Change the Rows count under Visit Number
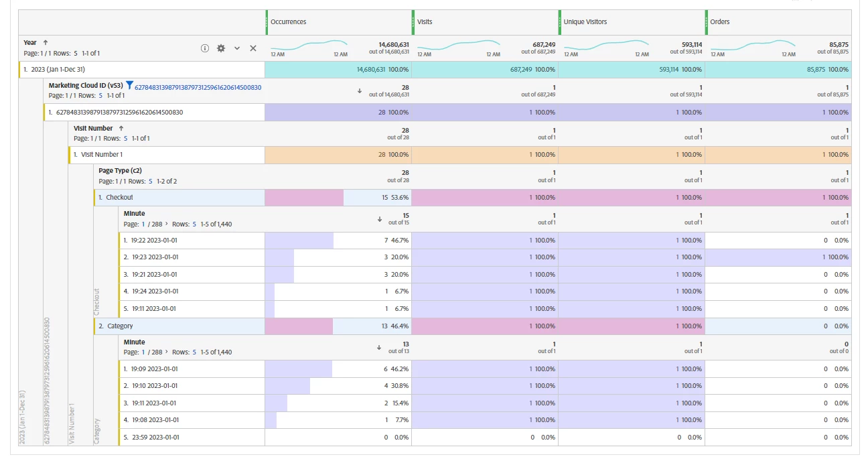This screenshot has height=461, width=868. click(x=125, y=138)
